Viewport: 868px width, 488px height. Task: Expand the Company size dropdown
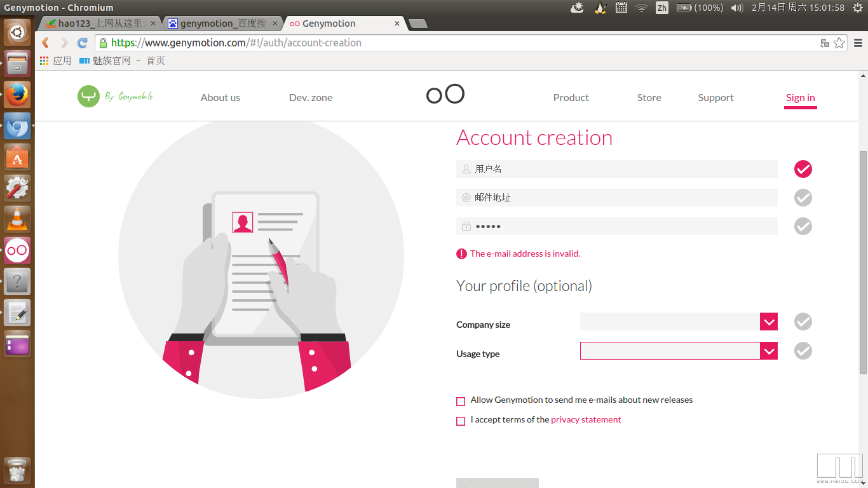pos(769,322)
